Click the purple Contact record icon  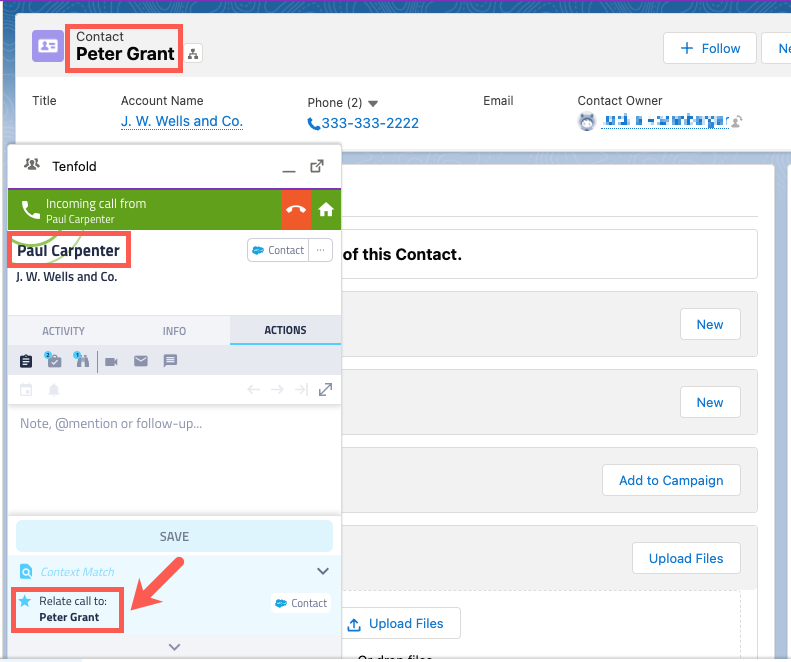coord(48,46)
